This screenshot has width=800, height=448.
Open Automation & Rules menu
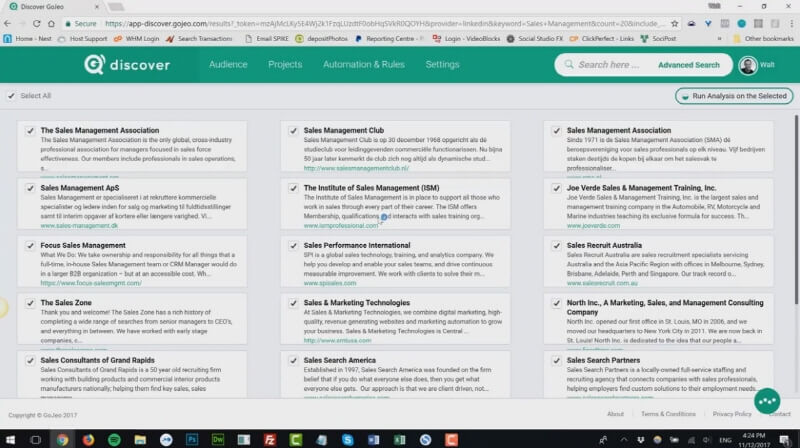click(x=364, y=64)
